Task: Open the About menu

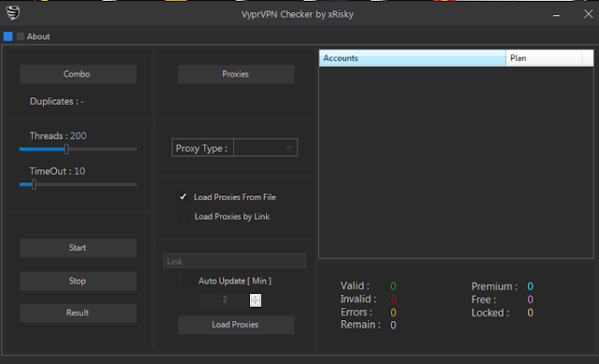Action: [x=38, y=36]
